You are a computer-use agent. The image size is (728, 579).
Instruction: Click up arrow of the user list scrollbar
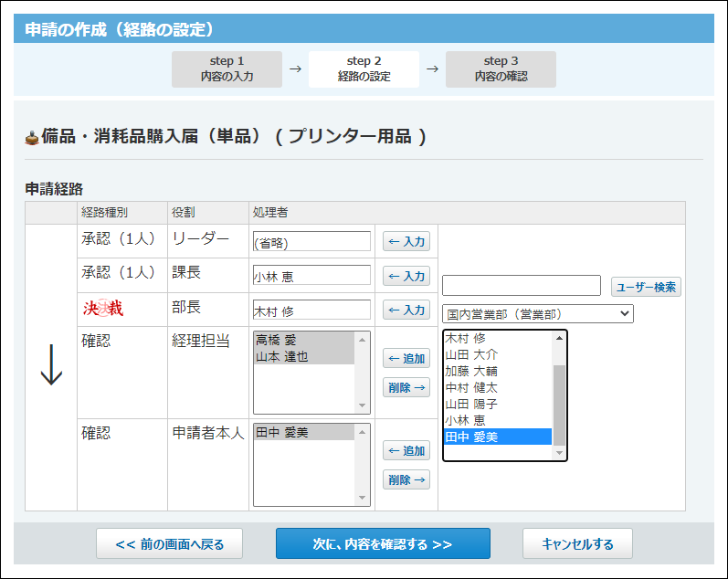tap(559, 338)
